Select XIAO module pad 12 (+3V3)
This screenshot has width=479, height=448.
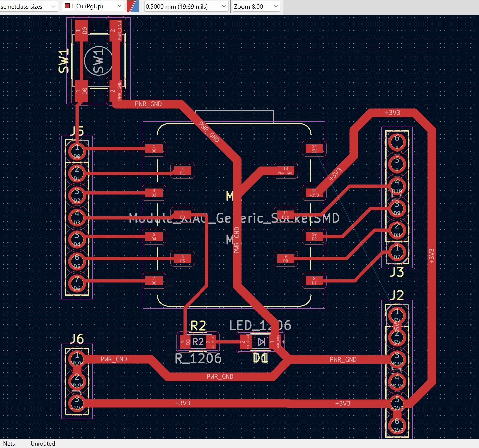(x=314, y=193)
